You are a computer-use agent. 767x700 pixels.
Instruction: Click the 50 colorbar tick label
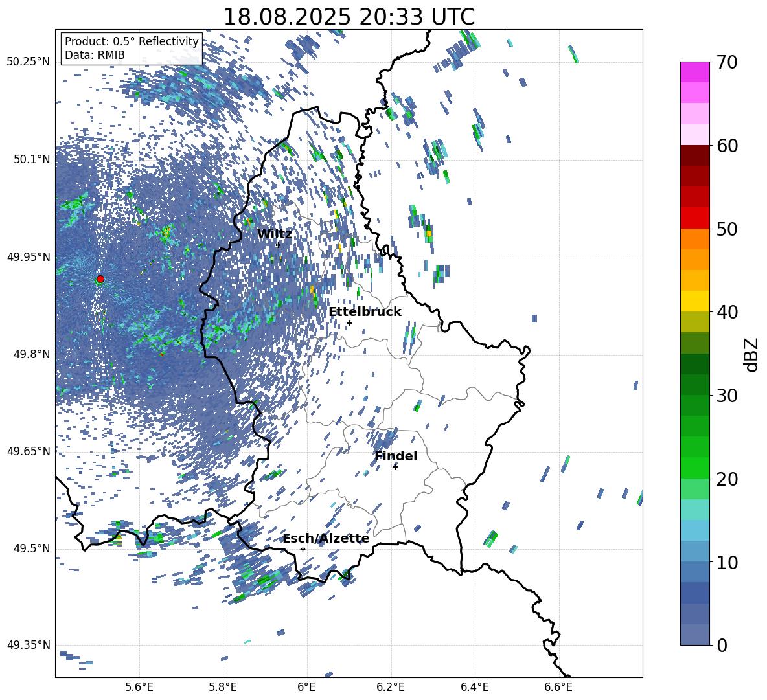pos(727,229)
